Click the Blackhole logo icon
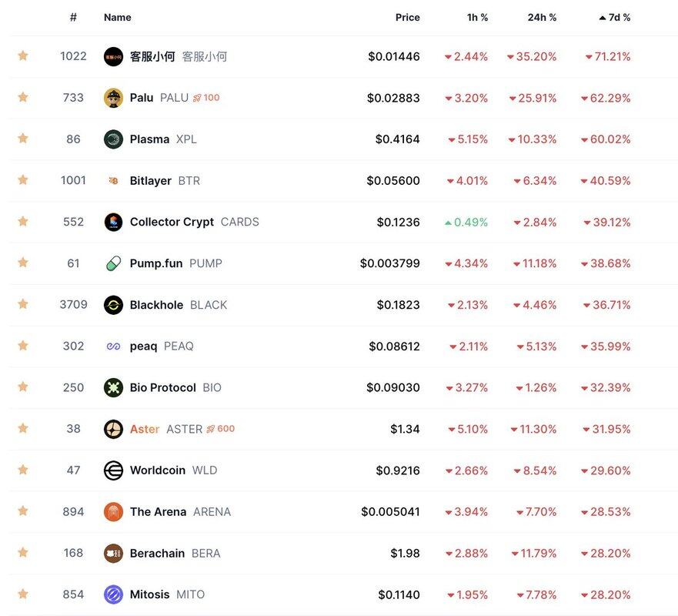This screenshot has width=678, height=616. [x=113, y=305]
